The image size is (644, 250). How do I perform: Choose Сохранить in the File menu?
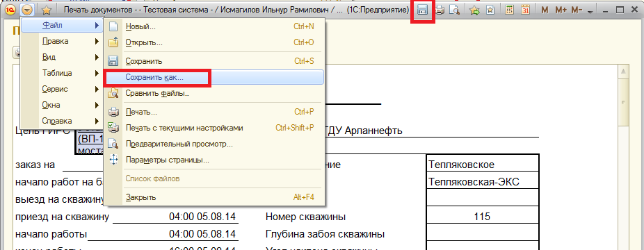coord(214,62)
